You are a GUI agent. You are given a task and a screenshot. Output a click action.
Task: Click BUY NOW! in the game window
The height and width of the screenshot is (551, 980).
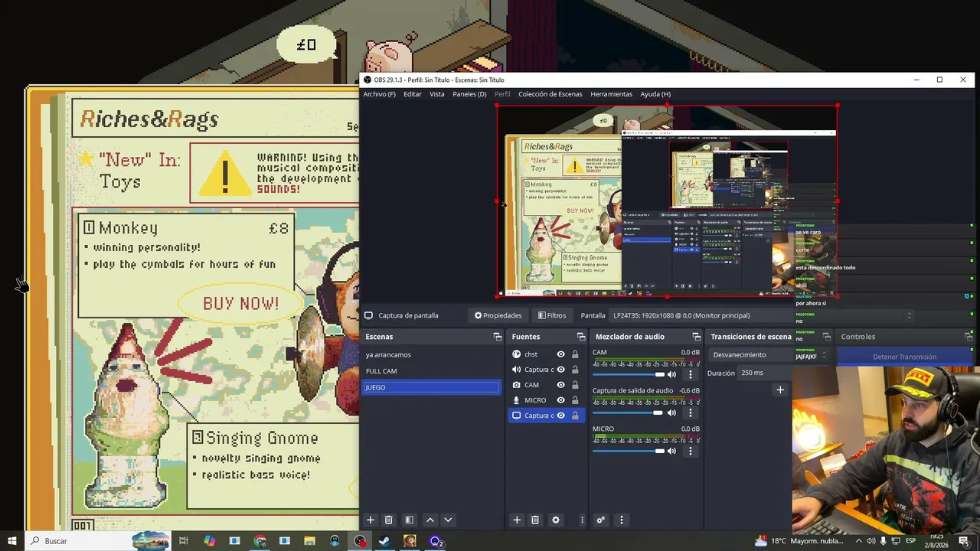pyautogui.click(x=240, y=303)
